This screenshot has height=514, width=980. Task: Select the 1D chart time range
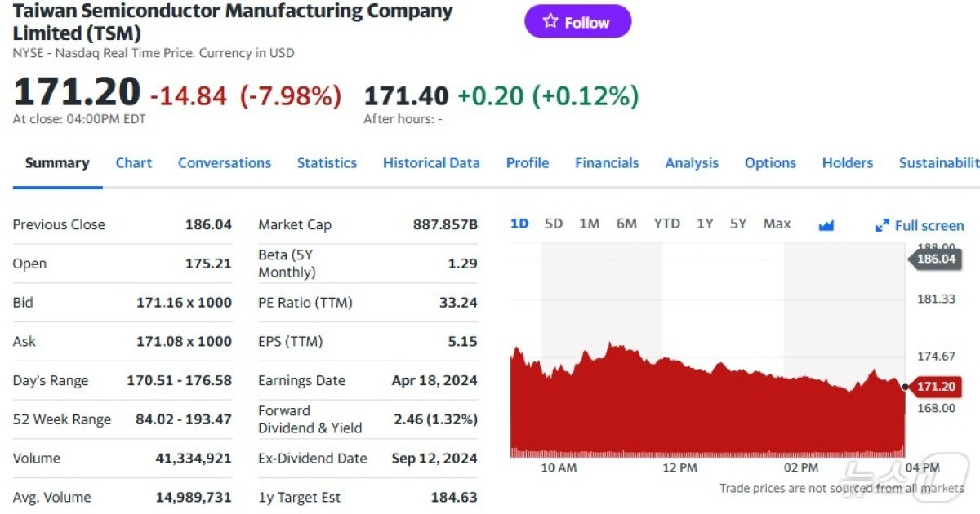coord(519,223)
